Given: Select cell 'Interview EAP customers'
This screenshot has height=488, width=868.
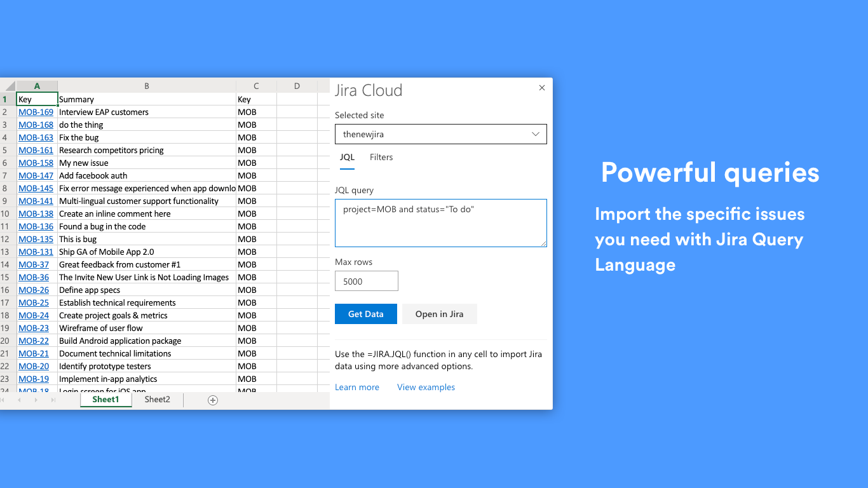Looking at the screenshot, I should (147, 112).
